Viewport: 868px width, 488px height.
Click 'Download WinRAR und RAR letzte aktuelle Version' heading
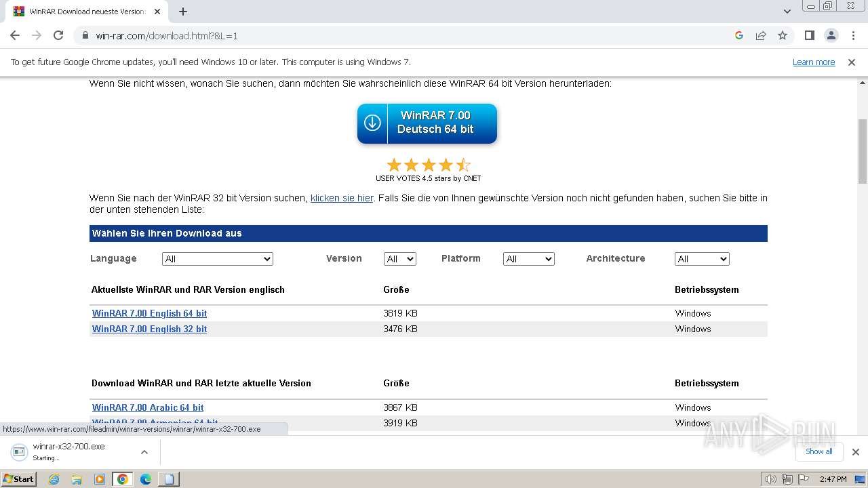click(201, 383)
